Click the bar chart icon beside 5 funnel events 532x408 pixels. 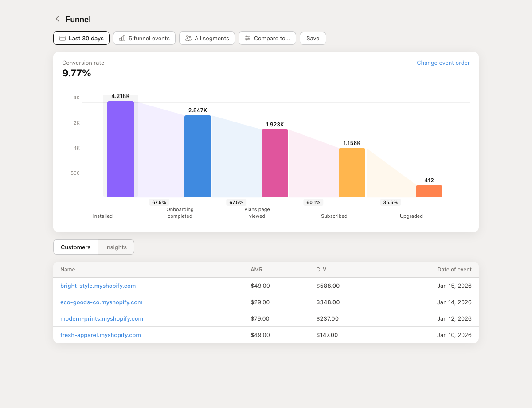[x=122, y=38]
